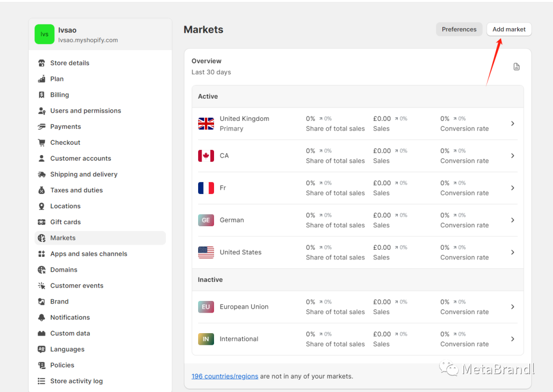This screenshot has width=553, height=392.
Task: Click the Store activity log list icon
Action: coord(41,381)
